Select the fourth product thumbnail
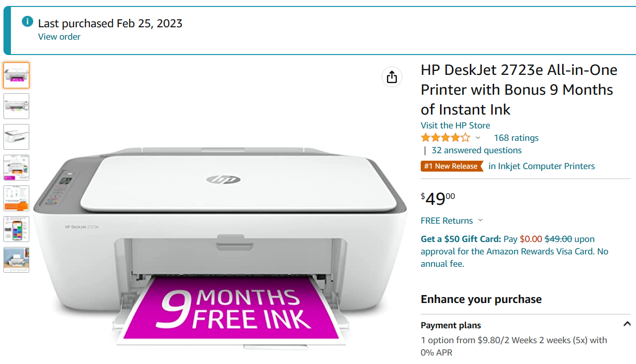The width and height of the screenshot is (636, 364). (16, 168)
